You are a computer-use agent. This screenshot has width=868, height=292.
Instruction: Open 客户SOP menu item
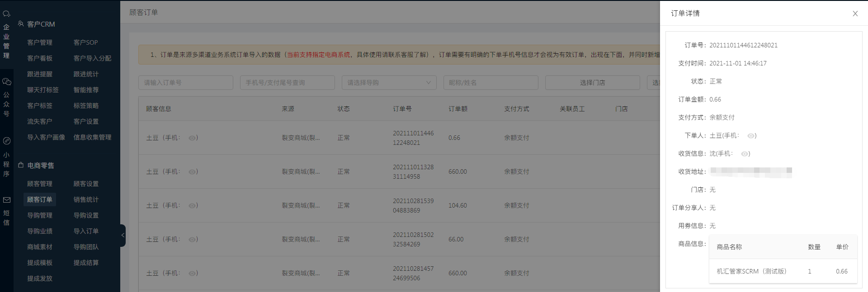tap(85, 42)
